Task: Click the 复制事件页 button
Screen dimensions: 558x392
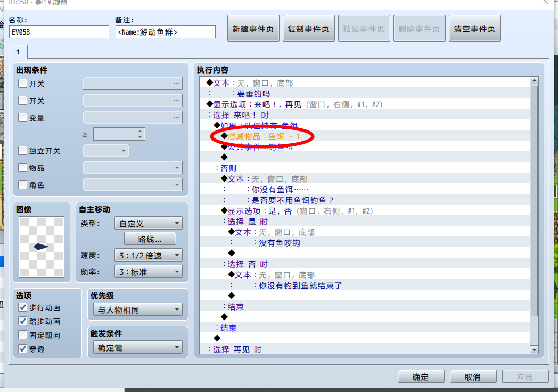Action: [308, 28]
